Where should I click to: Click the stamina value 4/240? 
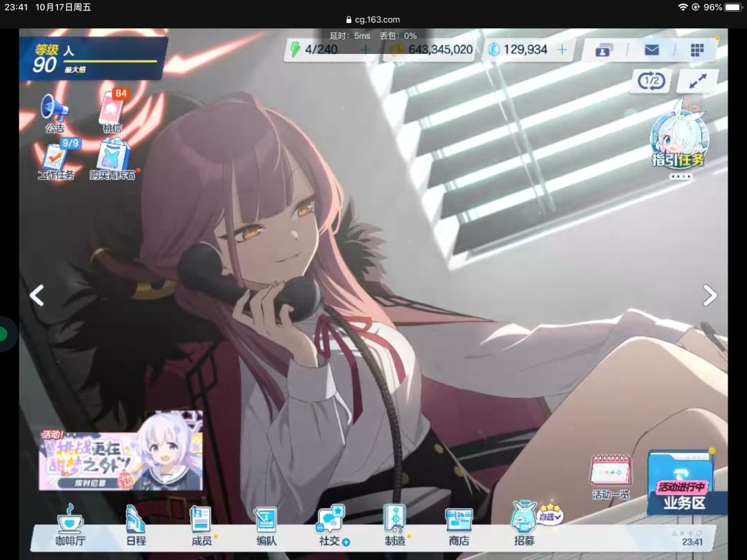pos(321,50)
